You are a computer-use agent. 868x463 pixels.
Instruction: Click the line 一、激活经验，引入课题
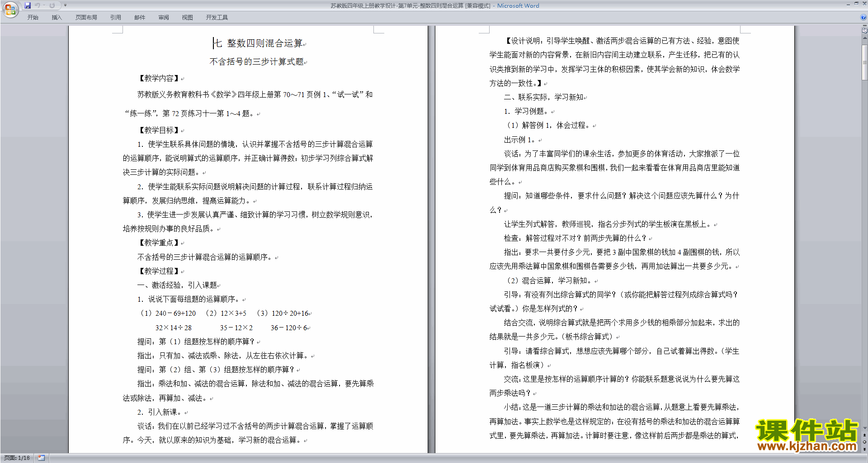[177, 285]
